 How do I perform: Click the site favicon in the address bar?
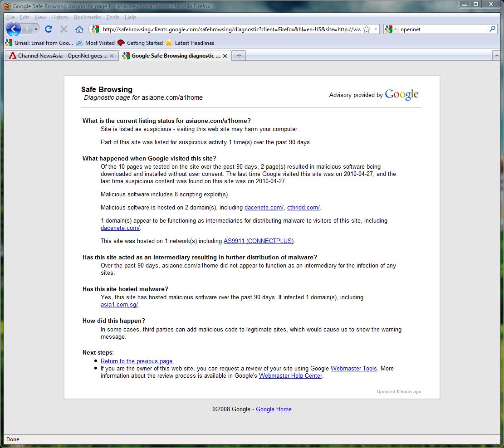[95, 29]
